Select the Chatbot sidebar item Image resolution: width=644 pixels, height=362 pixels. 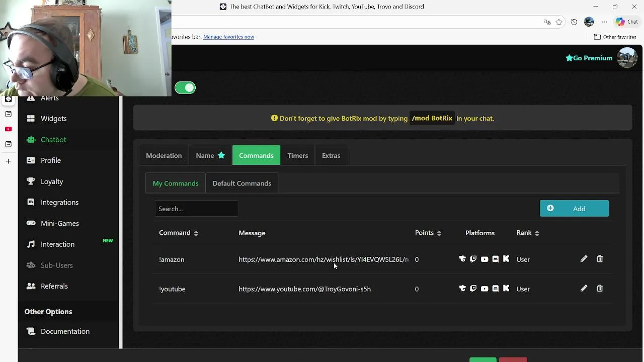tap(53, 140)
